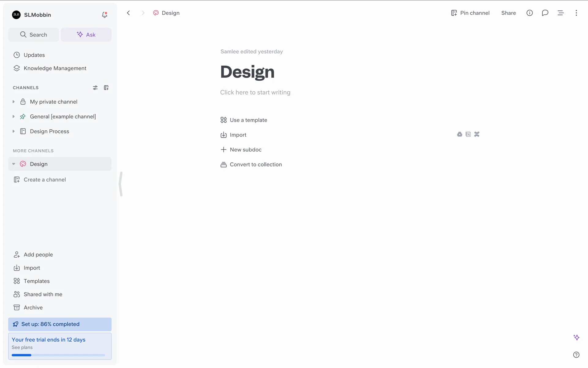Open the comments speech bubble icon
This screenshot has height=368, width=588.
pyautogui.click(x=545, y=13)
